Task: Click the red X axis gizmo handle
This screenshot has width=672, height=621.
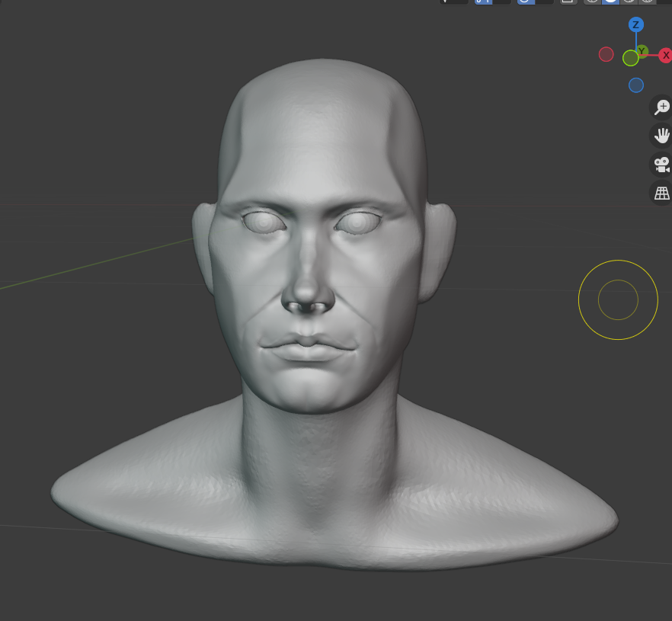Action: [666, 56]
